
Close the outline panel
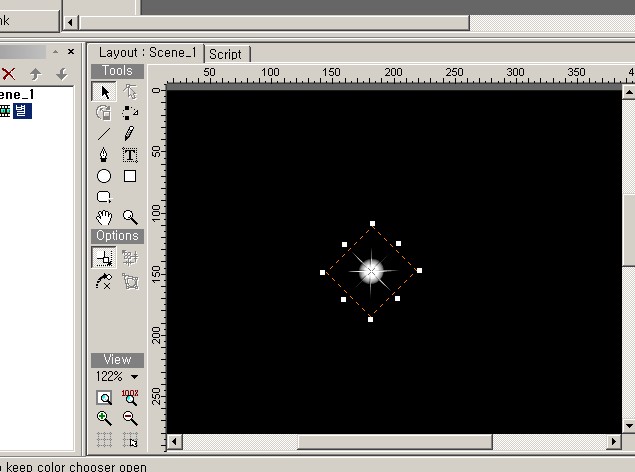tap(71, 51)
